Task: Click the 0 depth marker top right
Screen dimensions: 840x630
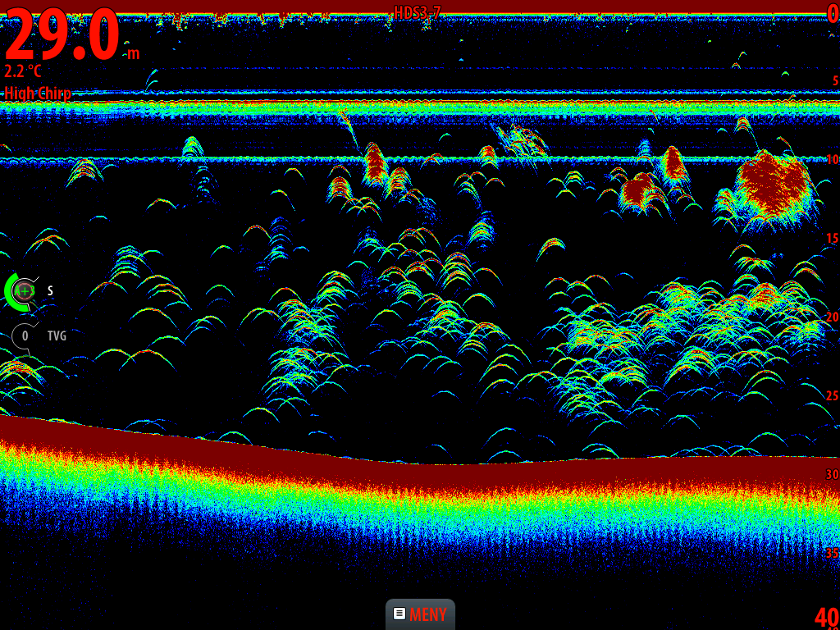Action: 833,11
